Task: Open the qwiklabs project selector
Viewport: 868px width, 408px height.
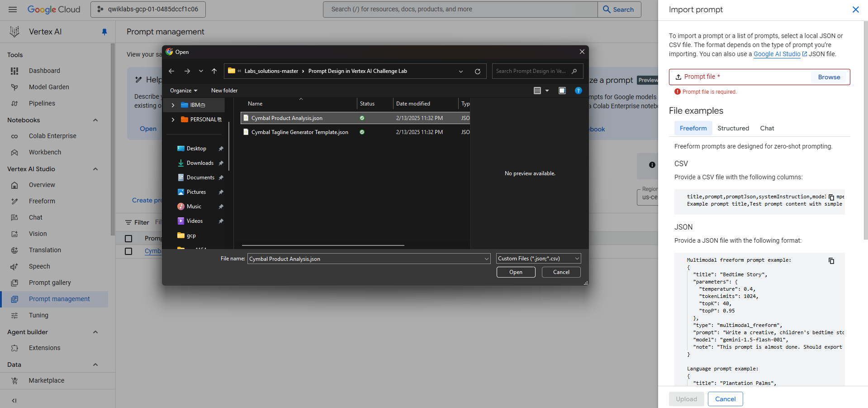Action: [148, 10]
